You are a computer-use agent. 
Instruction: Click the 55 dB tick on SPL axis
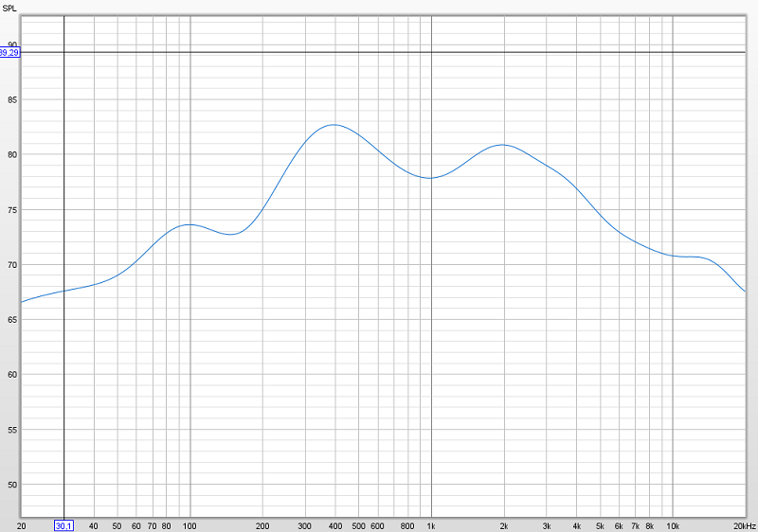(x=12, y=430)
